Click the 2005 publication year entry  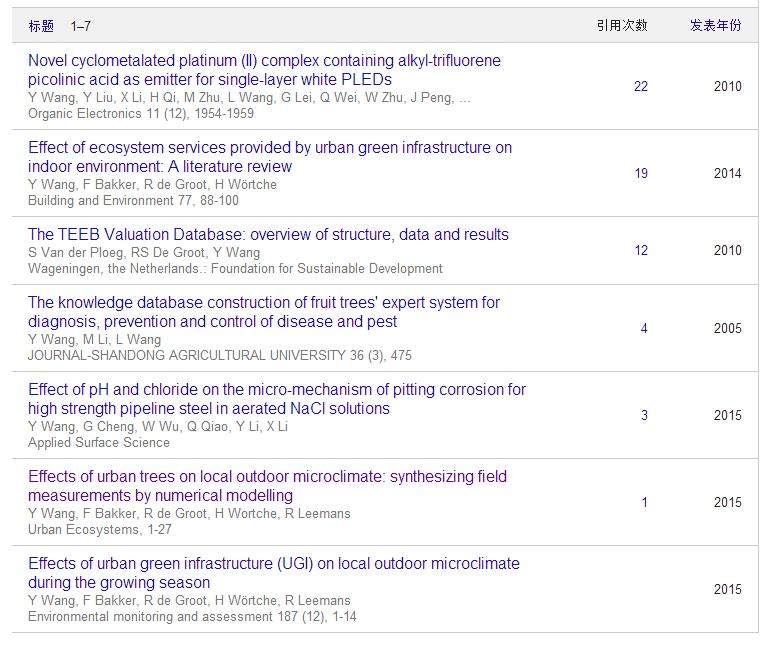[727, 329]
